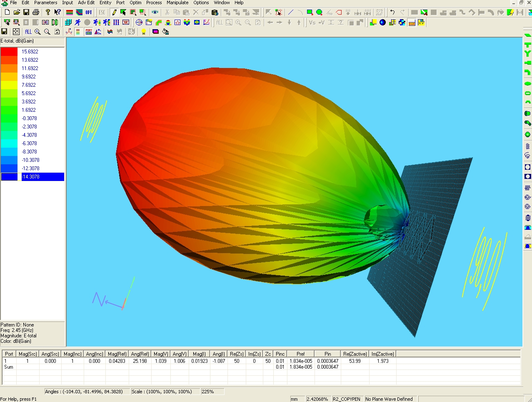Click the Open file folder icon
This screenshot has height=402, width=532.
tap(17, 13)
